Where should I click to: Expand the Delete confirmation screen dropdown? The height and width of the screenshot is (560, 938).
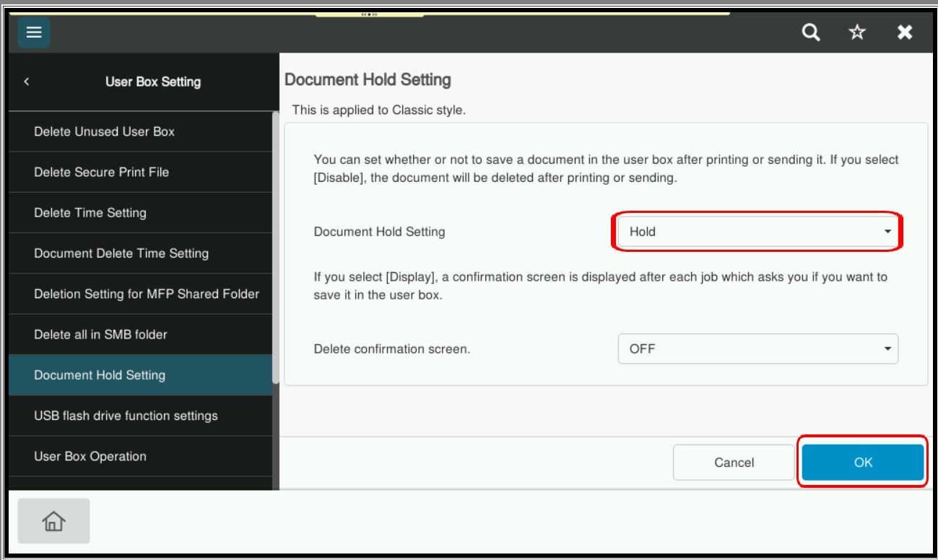coord(757,349)
